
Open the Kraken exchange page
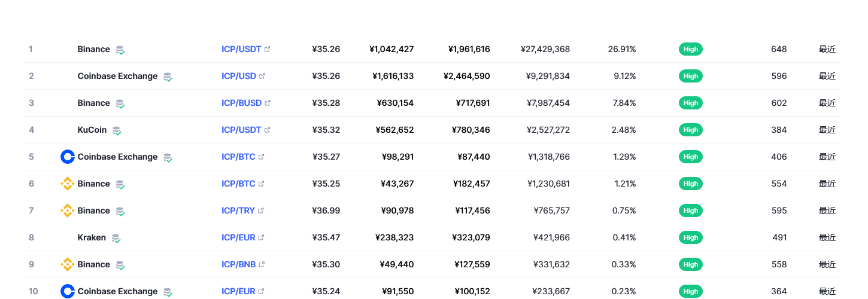(92, 237)
